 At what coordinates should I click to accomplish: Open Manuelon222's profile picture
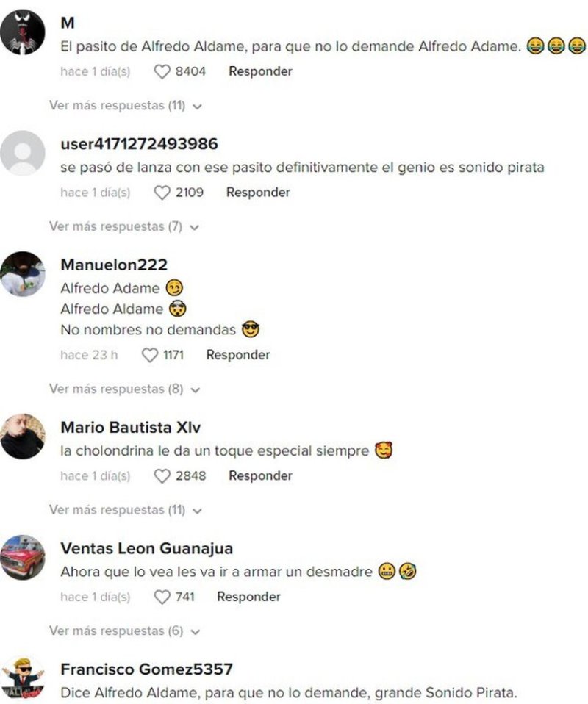23,274
